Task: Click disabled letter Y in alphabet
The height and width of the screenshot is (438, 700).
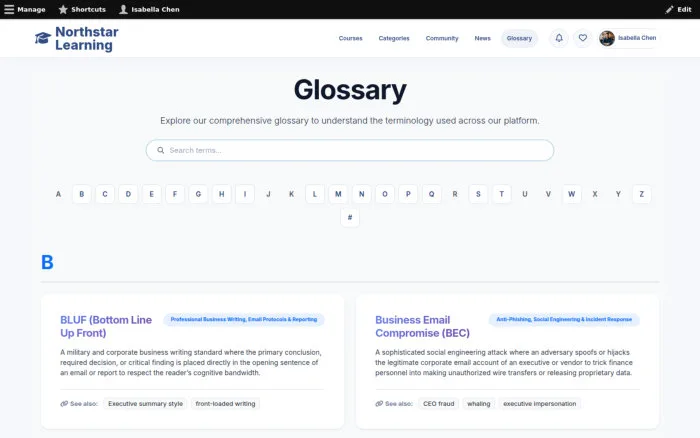Action: click(x=618, y=194)
